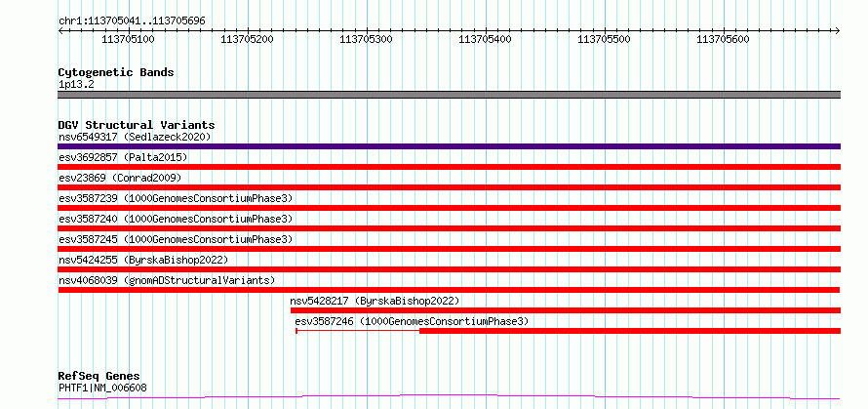Click the right arrow end of the ruler

pyautogui.click(x=838, y=30)
